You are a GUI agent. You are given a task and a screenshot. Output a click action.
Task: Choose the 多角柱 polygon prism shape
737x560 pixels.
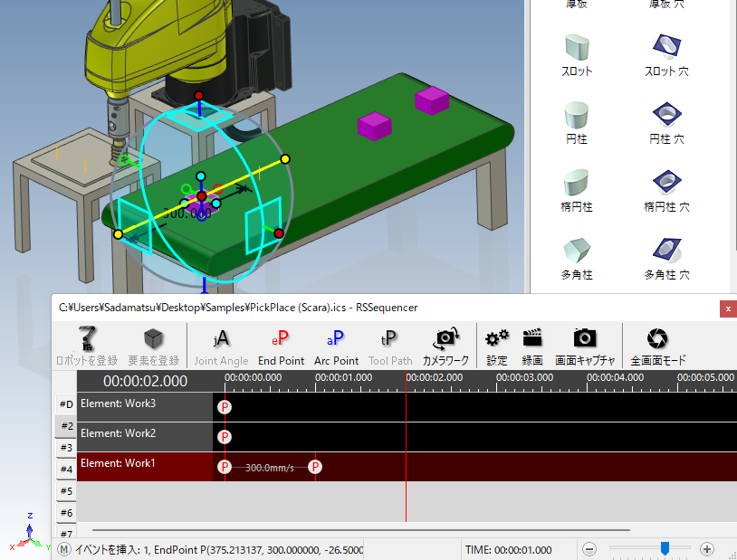pos(577,251)
